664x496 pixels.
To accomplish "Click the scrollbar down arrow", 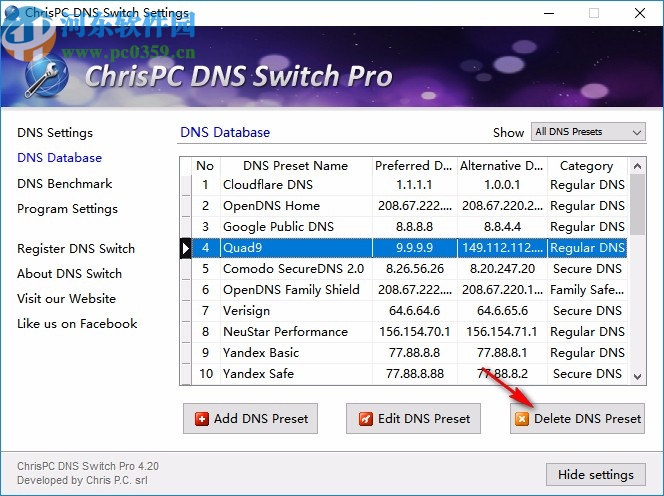I will (x=637, y=376).
